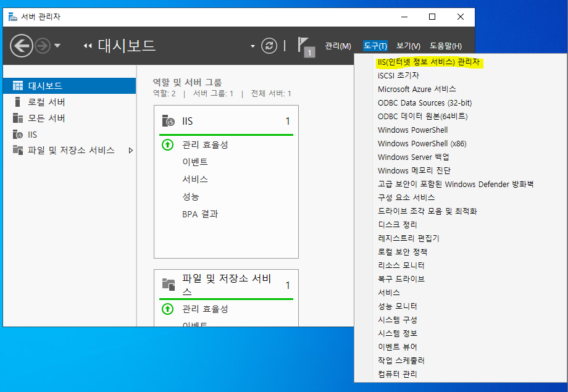This screenshot has height=392, width=568.
Task: Open 서비스 in the IIS tile
Action: pyautogui.click(x=195, y=180)
